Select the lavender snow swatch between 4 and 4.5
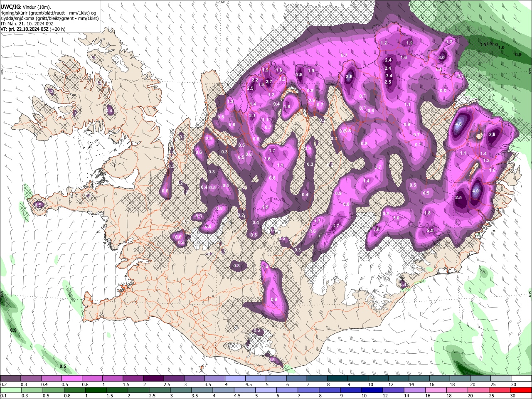Image resolution: width=532 pixels, height=399 pixels. (x=235, y=379)
